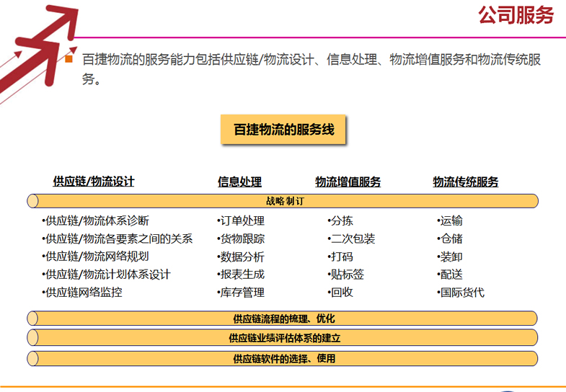Click the 供应链/物流各要素之间的关系 bullet

(x=118, y=239)
